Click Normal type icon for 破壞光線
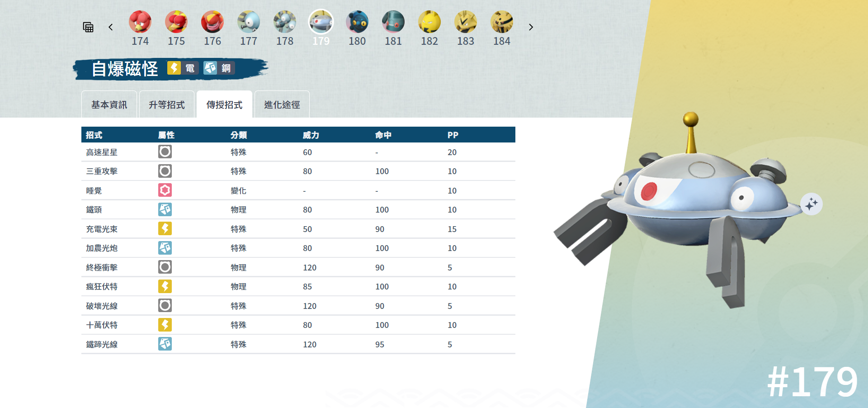The image size is (868, 408). 165,305
